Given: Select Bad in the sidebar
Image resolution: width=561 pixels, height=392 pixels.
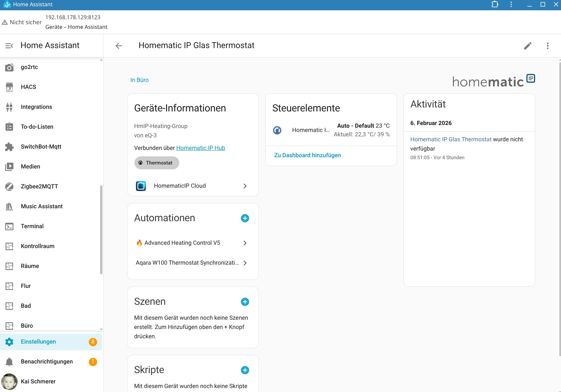Looking at the screenshot, I should (51, 306).
